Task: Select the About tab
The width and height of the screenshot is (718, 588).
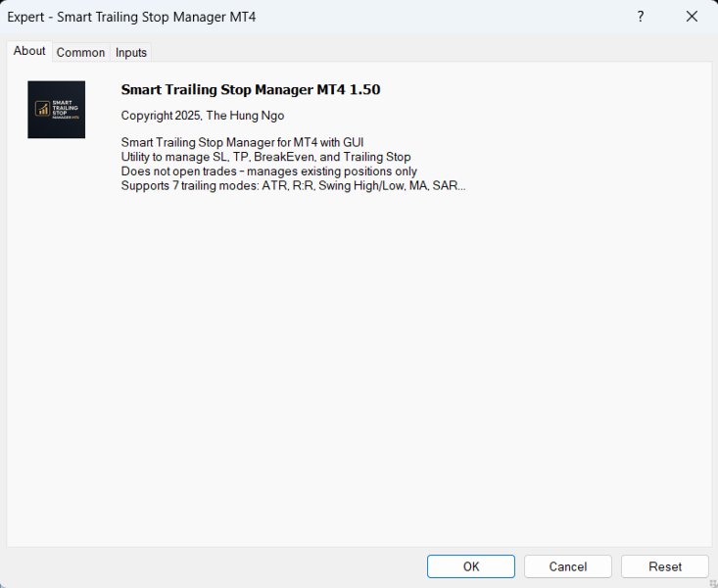Action: pos(29,51)
